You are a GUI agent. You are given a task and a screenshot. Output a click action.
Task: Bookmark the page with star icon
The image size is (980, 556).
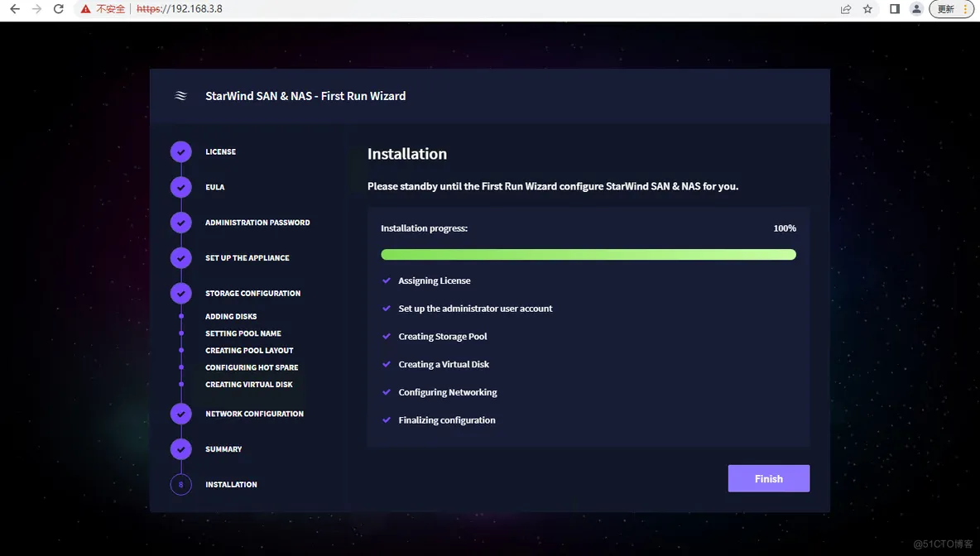point(867,9)
